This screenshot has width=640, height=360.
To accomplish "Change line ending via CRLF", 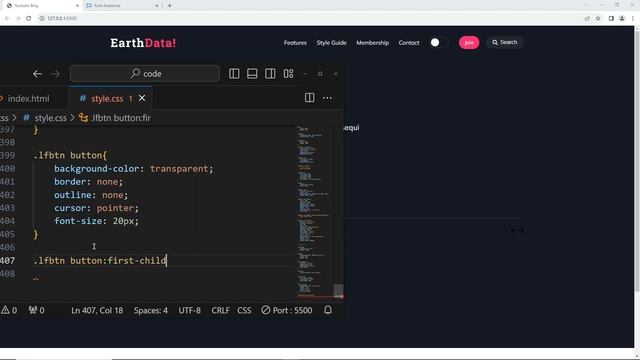I will tap(220, 311).
